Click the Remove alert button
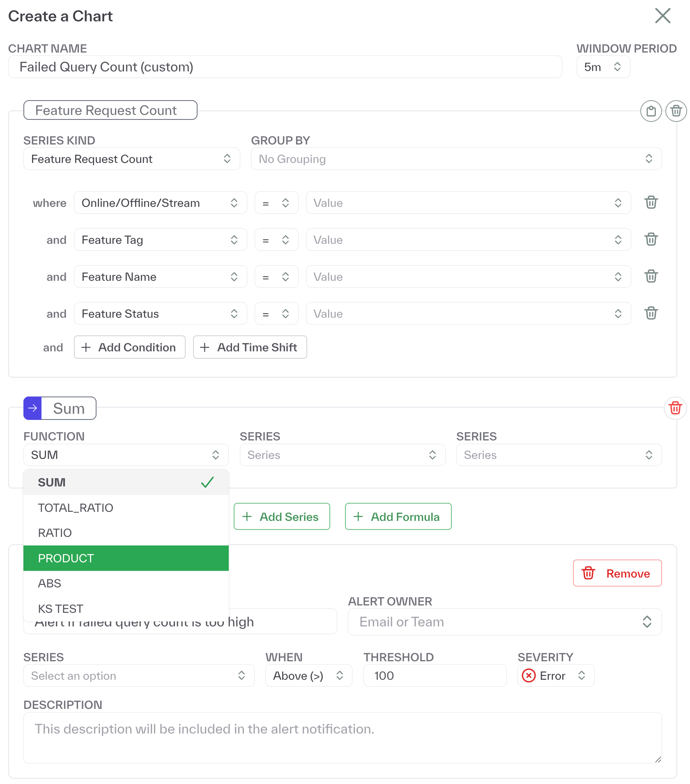This screenshot has height=784, width=690. [617, 573]
